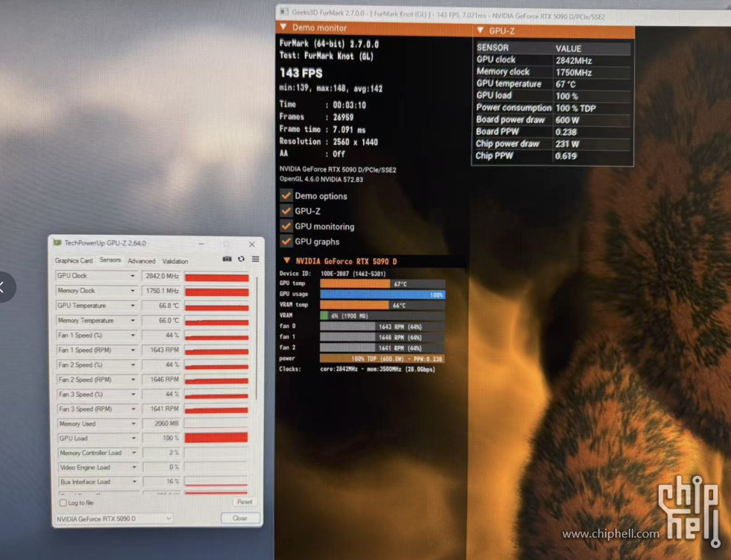Click the Clocks core:2842MHz line
Screen dimensions: 731x560
click(357, 369)
